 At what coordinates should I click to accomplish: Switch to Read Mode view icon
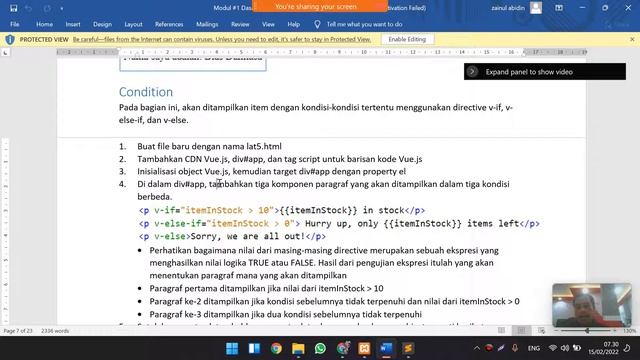[501, 331]
